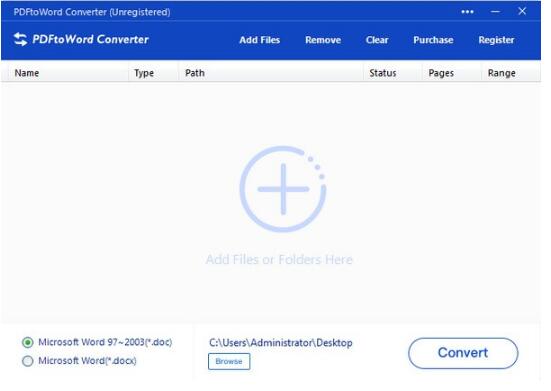The height and width of the screenshot is (391, 551).
Task: Click the 'Add Files or Folders Here' text
Action: click(x=279, y=260)
